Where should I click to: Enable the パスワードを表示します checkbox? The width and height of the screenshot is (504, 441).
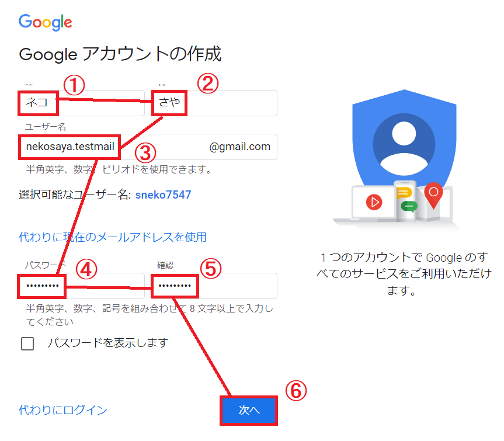(27, 343)
